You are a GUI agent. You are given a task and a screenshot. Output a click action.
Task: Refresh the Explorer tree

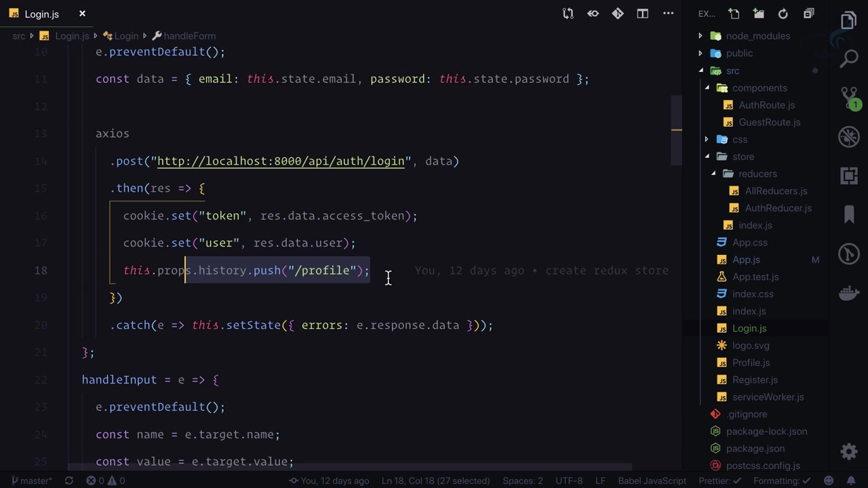click(783, 14)
